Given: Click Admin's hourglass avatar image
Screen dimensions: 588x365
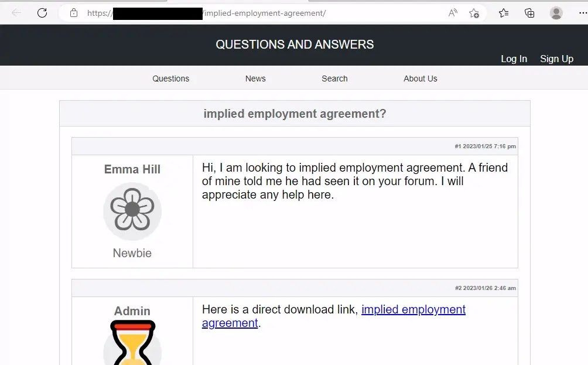Looking at the screenshot, I should pyautogui.click(x=132, y=343).
